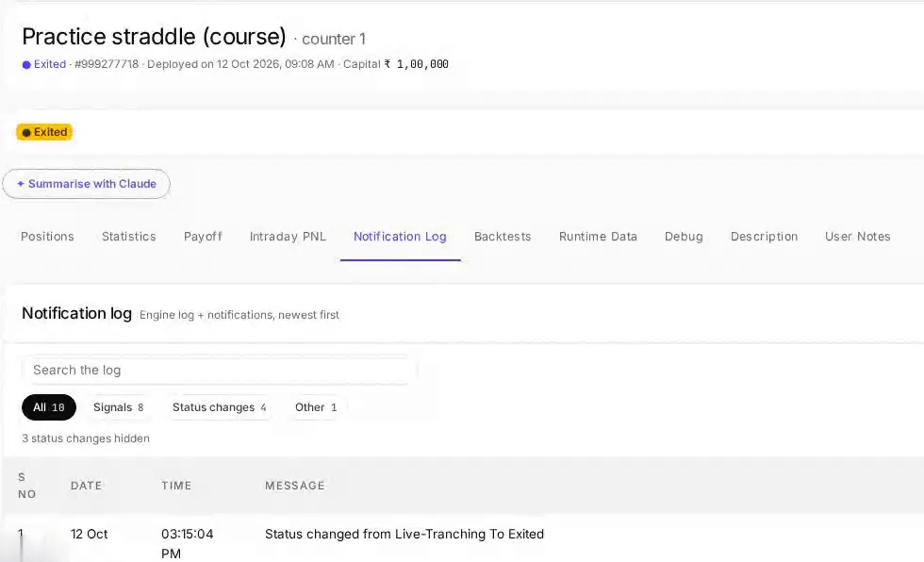The width and height of the screenshot is (924, 562).
Task: Click the Summarise with Claude button
Action: tap(86, 184)
